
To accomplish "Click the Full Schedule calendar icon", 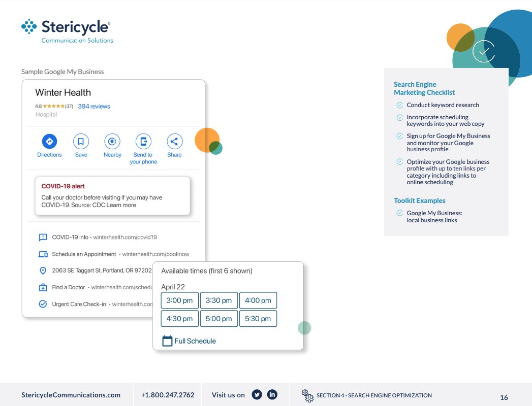I will tap(167, 341).
